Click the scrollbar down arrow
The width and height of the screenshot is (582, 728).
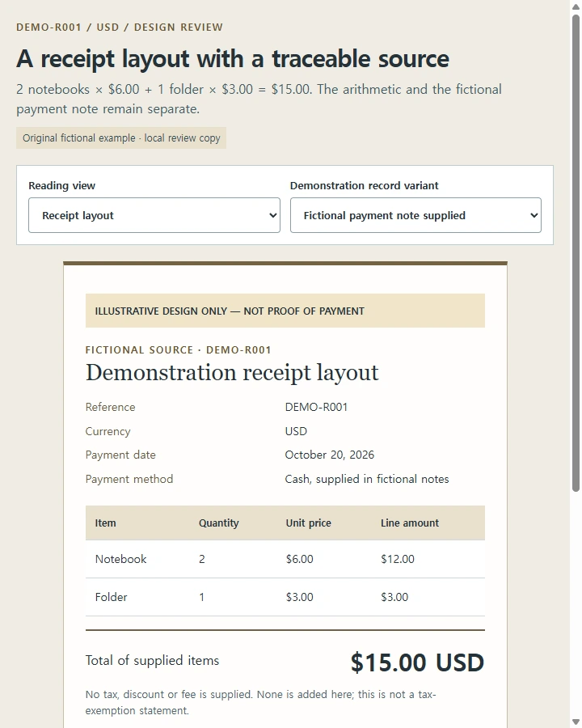click(x=576, y=722)
